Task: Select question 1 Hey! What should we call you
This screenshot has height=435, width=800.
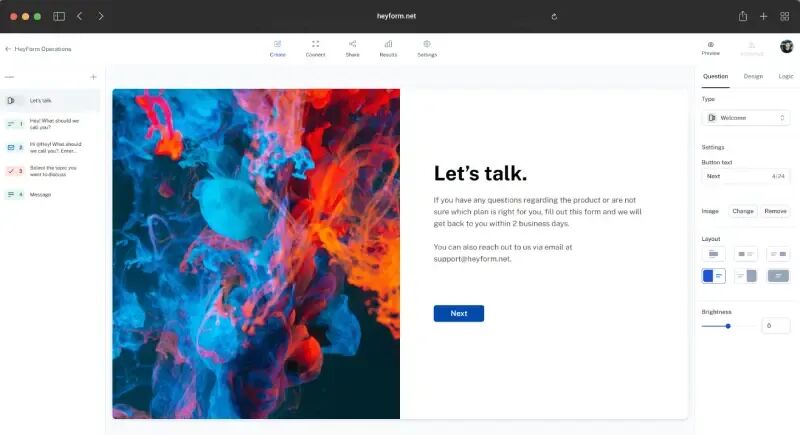Action: [x=50, y=124]
